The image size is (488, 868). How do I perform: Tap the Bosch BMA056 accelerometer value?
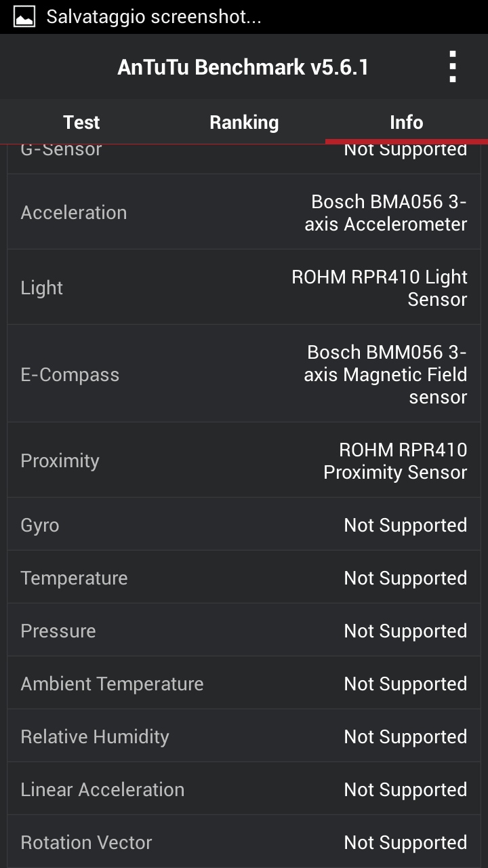coord(386,213)
